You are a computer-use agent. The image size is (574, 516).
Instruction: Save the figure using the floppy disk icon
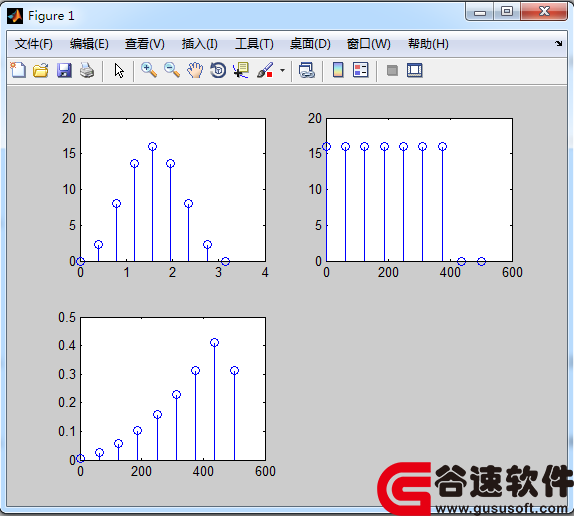(x=64, y=70)
